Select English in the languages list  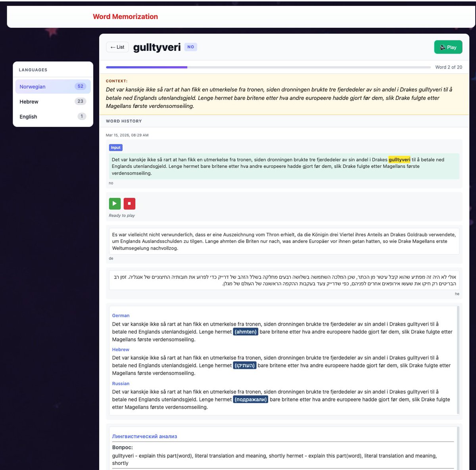tap(53, 117)
